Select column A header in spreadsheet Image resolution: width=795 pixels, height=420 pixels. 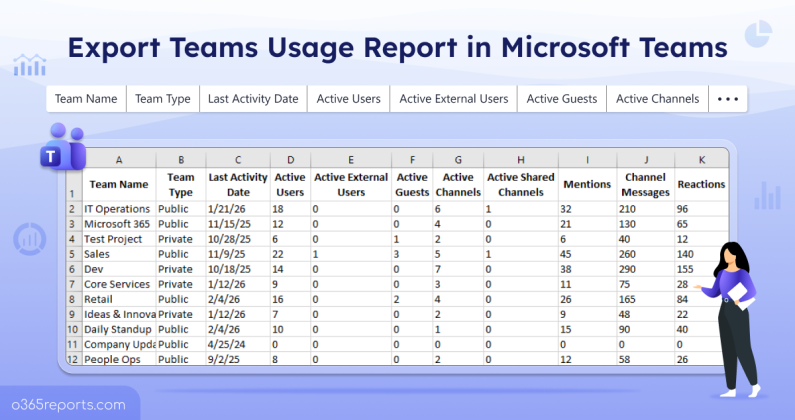(118, 159)
